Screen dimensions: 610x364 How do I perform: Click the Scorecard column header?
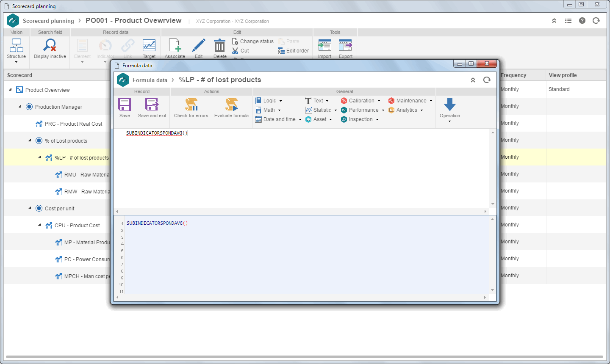[57, 75]
